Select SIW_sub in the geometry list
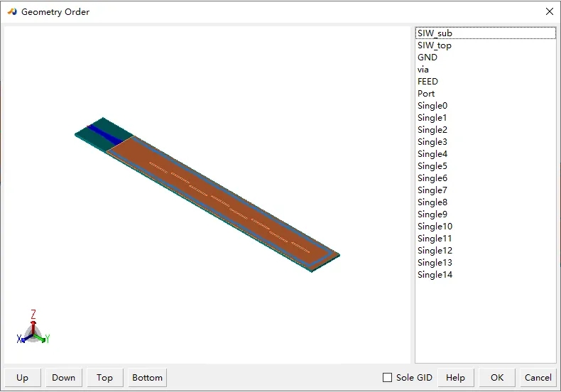The height and width of the screenshot is (392, 561). [486, 33]
